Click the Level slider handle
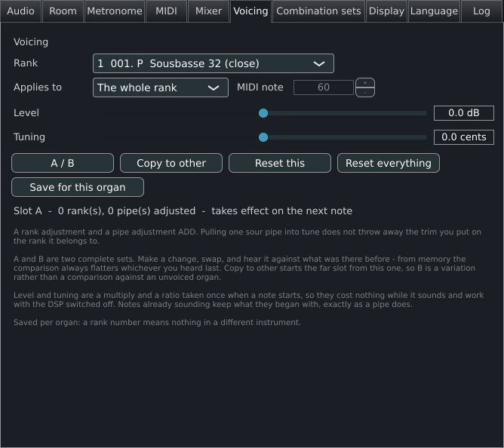 263,113
